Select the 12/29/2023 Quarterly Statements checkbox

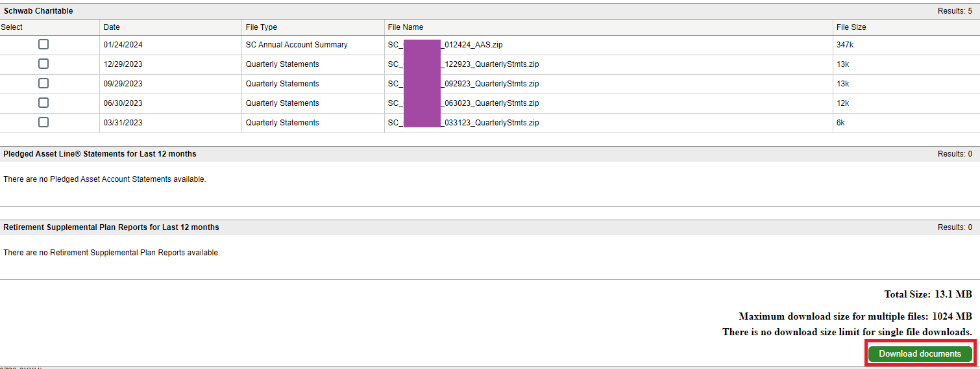(x=43, y=64)
